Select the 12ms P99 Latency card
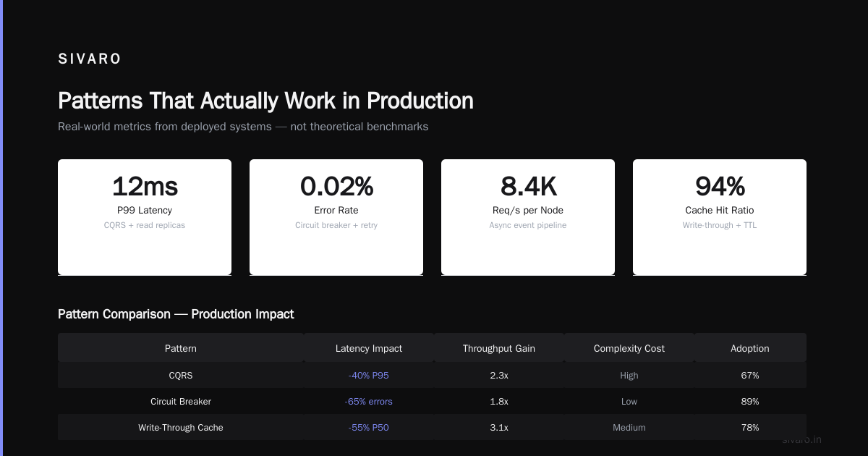The width and height of the screenshot is (868, 456). tap(145, 217)
